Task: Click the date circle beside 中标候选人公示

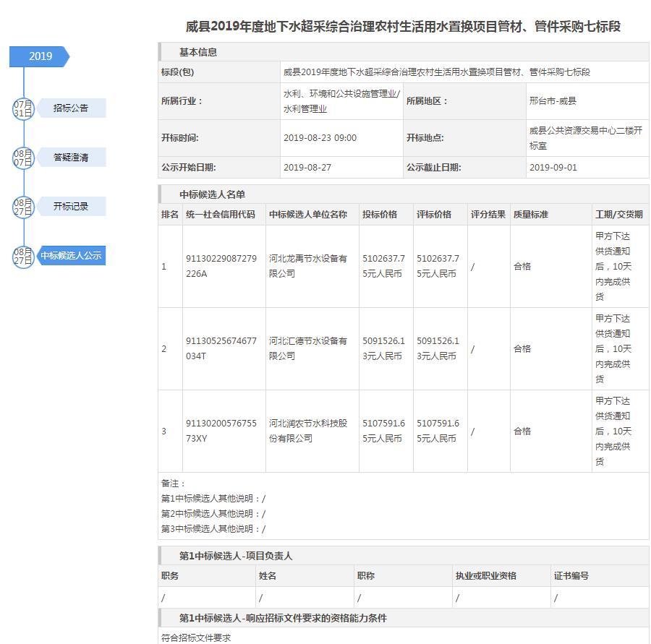Action: pos(23,256)
